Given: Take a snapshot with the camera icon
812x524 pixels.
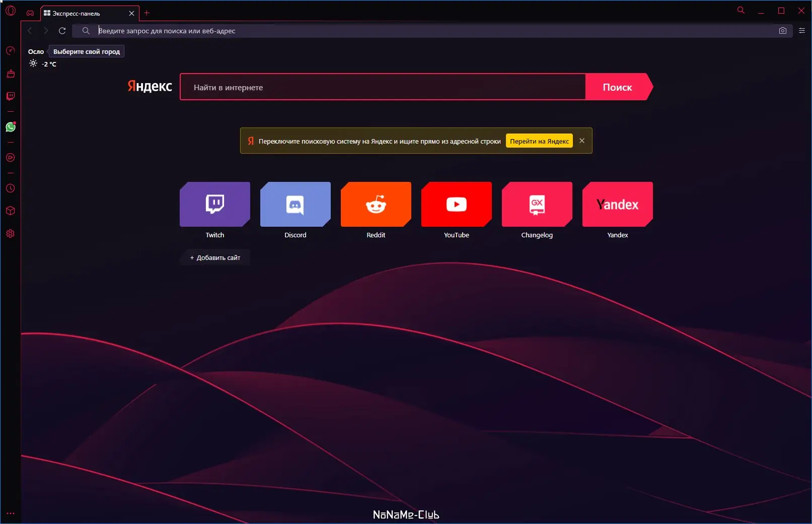Looking at the screenshot, I should point(783,31).
